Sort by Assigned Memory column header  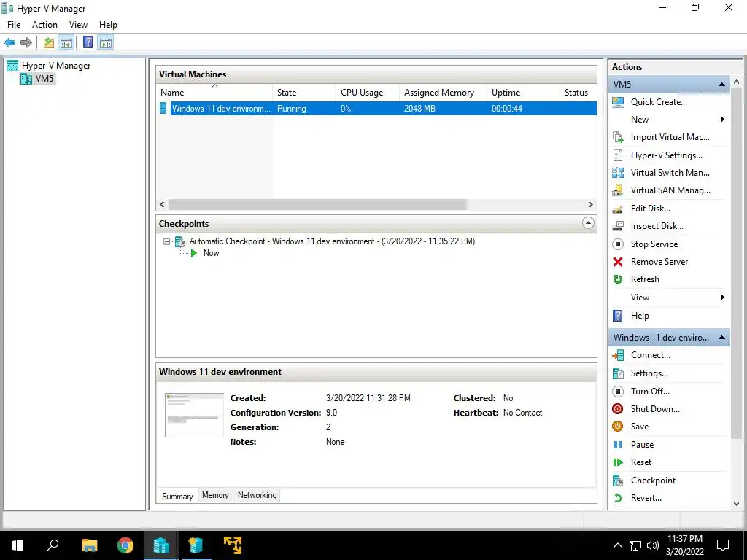tap(443, 93)
